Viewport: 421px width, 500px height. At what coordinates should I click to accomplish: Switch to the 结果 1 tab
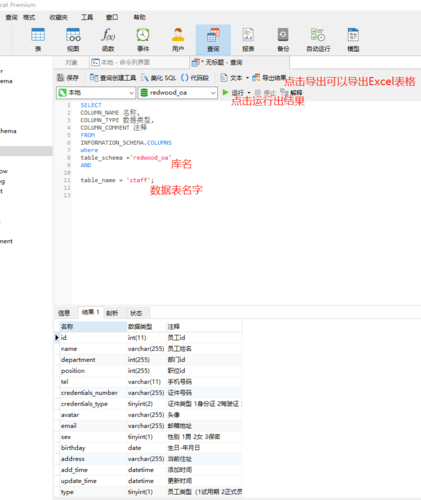91,312
